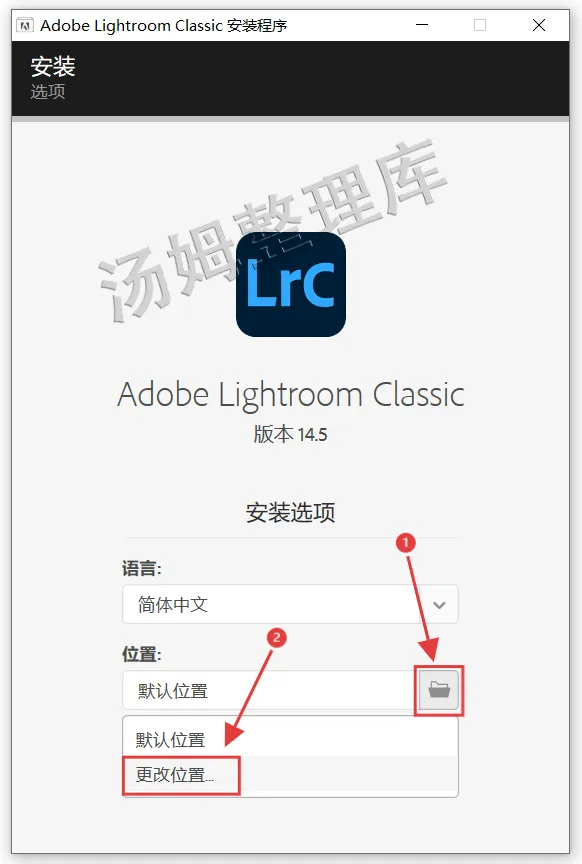
Task: Click the Adobe Lightroom Classic product name text
Action: 291,396
